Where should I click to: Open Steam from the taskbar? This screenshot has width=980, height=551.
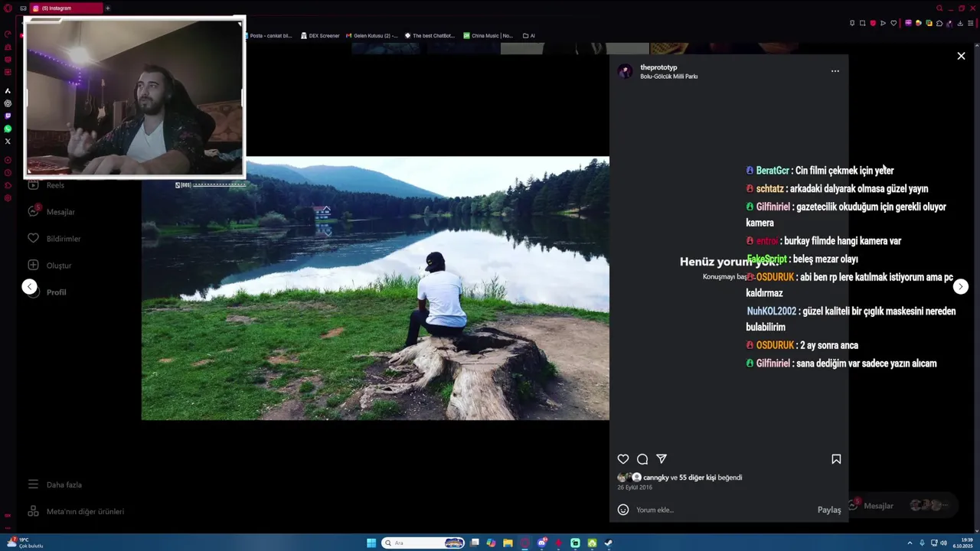coord(609,543)
